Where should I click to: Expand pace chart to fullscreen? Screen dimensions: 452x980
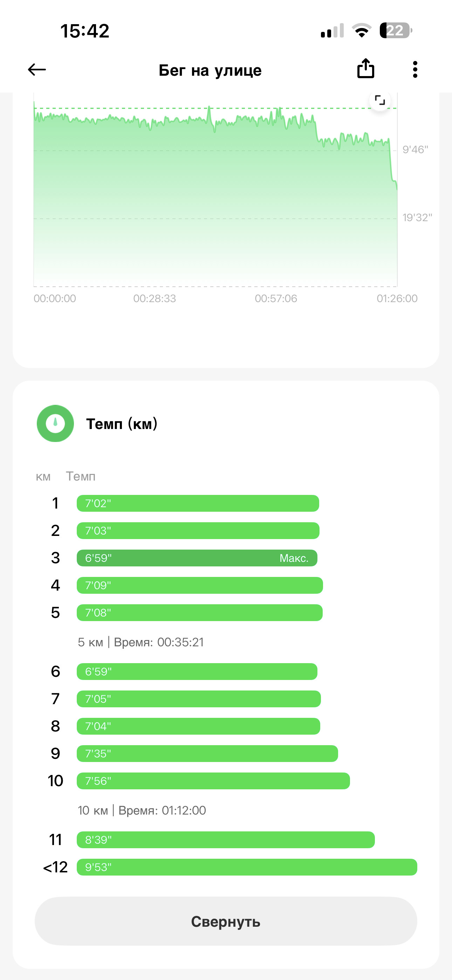coord(380,101)
